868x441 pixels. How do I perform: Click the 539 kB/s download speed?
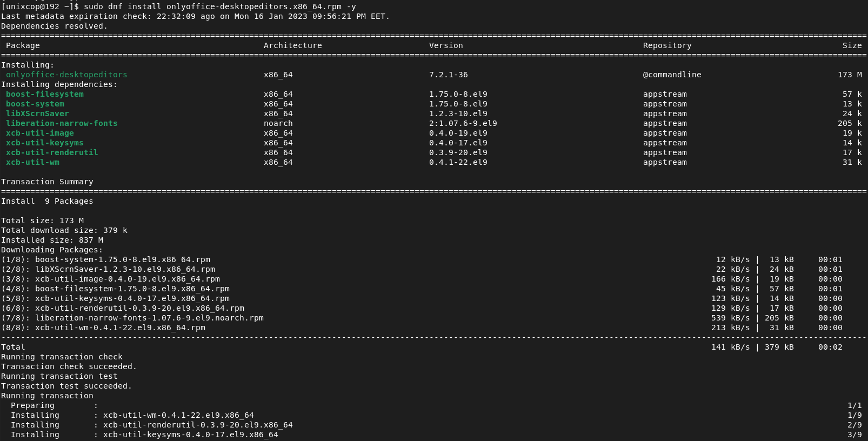coord(731,318)
